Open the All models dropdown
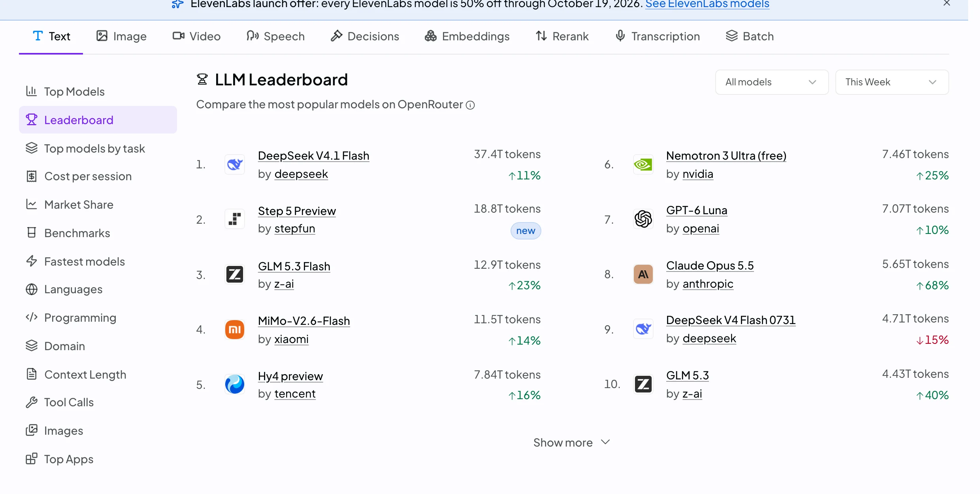Viewport: 980px width, 494px height. point(772,82)
